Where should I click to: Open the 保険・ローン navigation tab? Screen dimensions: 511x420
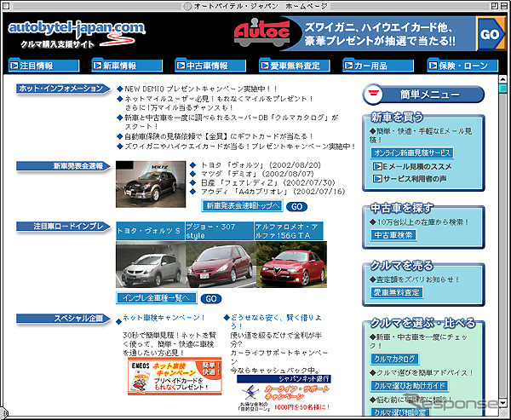pos(462,66)
